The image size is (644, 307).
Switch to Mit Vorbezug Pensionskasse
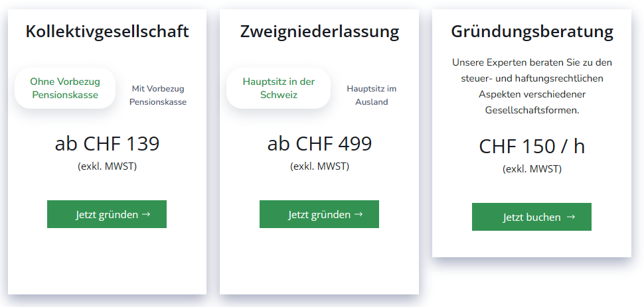(x=158, y=95)
